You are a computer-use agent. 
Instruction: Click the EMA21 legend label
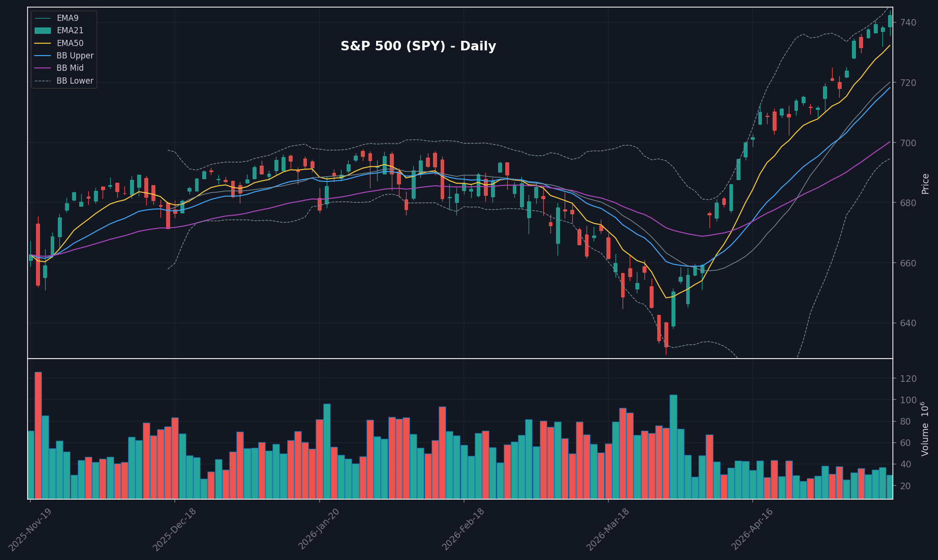pyautogui.click(x=70, y=30)
